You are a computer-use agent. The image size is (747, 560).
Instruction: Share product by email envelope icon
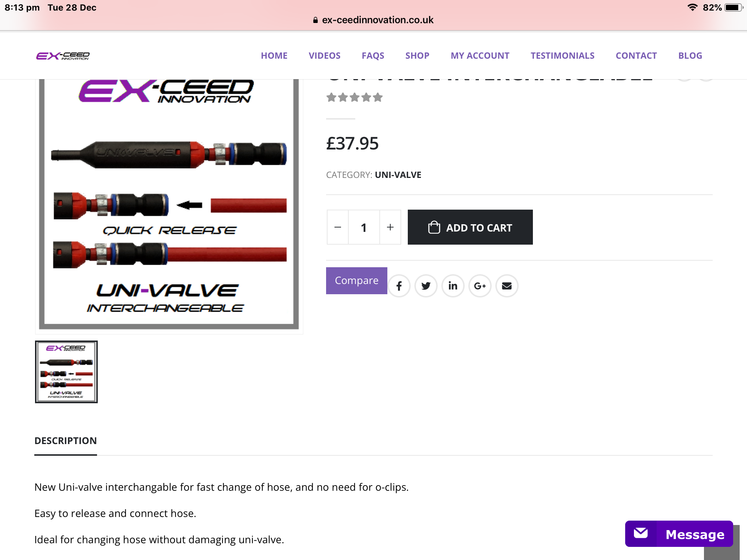[507, 286]
